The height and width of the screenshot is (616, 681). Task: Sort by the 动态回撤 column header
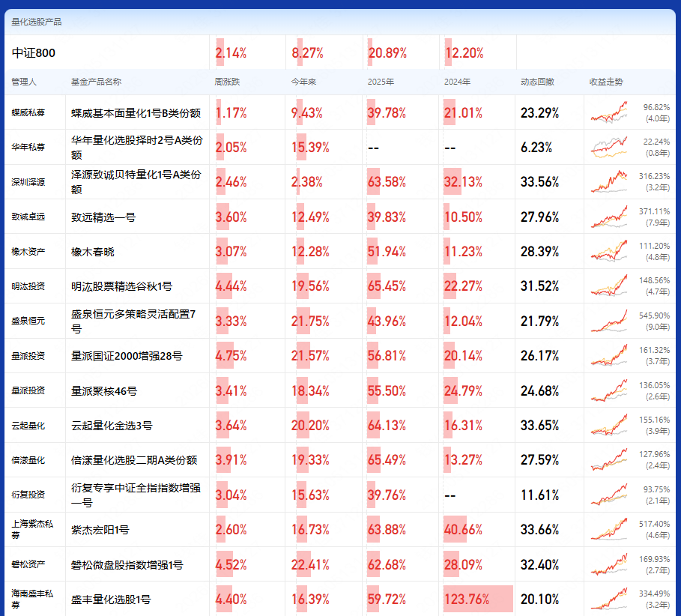[537, 82]
